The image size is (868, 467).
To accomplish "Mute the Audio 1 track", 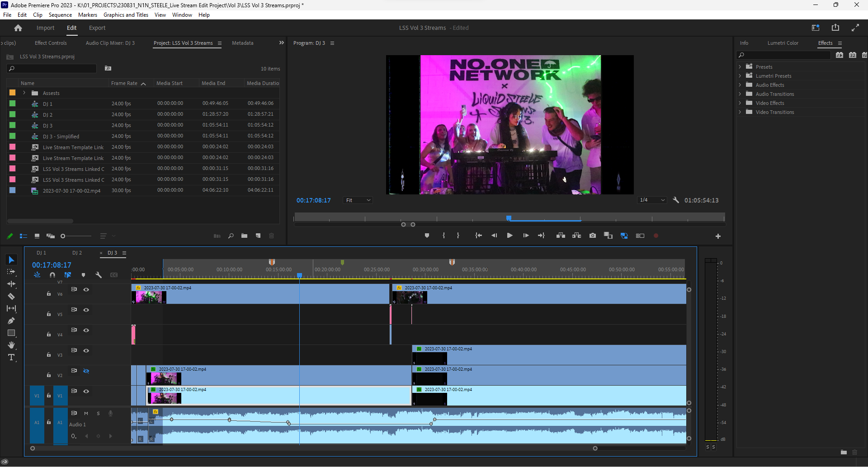I will [86, 413].
